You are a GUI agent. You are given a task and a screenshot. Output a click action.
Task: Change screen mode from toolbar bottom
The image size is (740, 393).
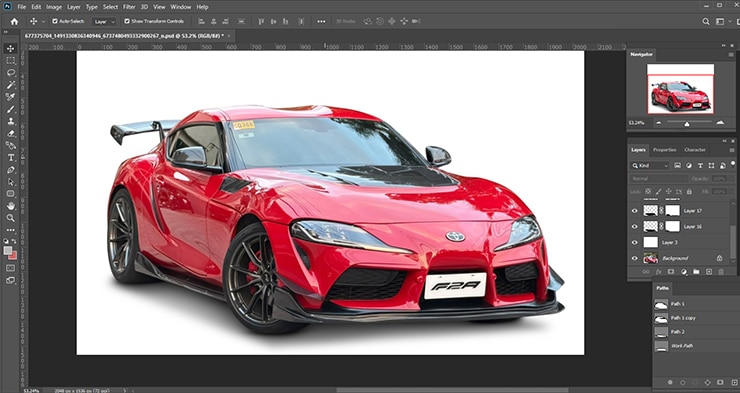pyautogui.click(x=10, y=280)
